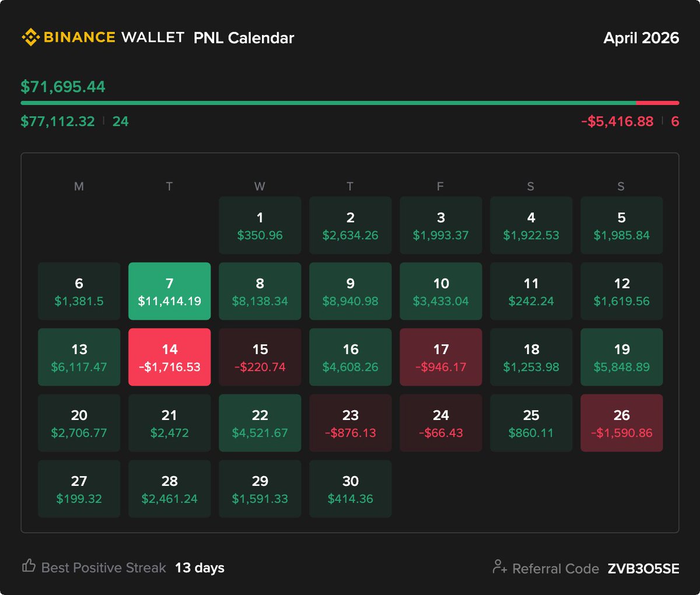Select day 11 with $242.24
This screenshot has width=700, height=595.
click(531, 291)
